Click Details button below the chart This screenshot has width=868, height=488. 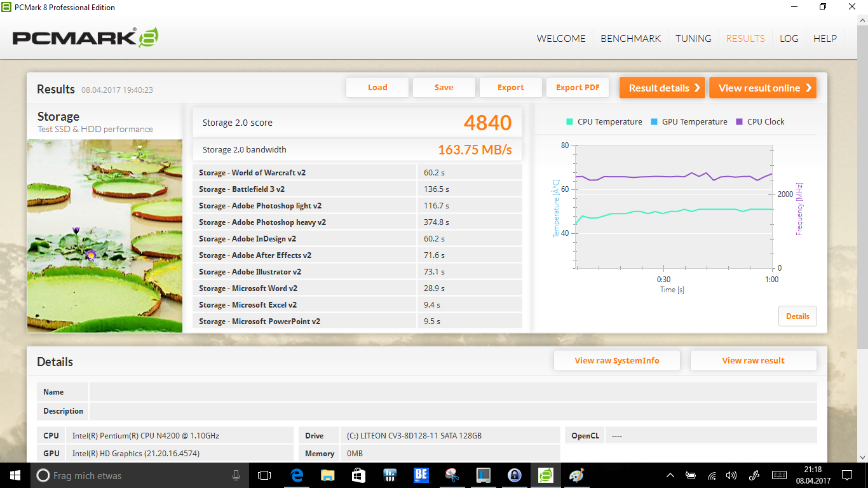(x=797, y=316)
